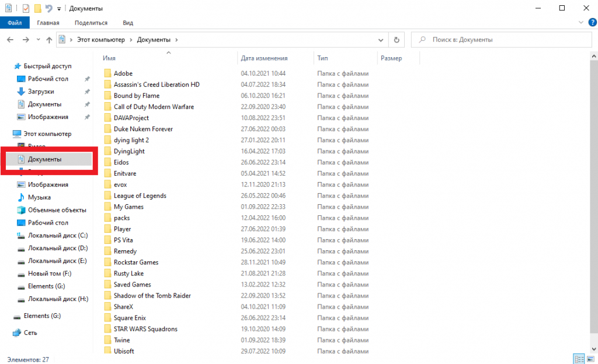The image size is (598, 364).
Task: Click Этот компьютер in the address bar
Action: (x=100, y=40)
